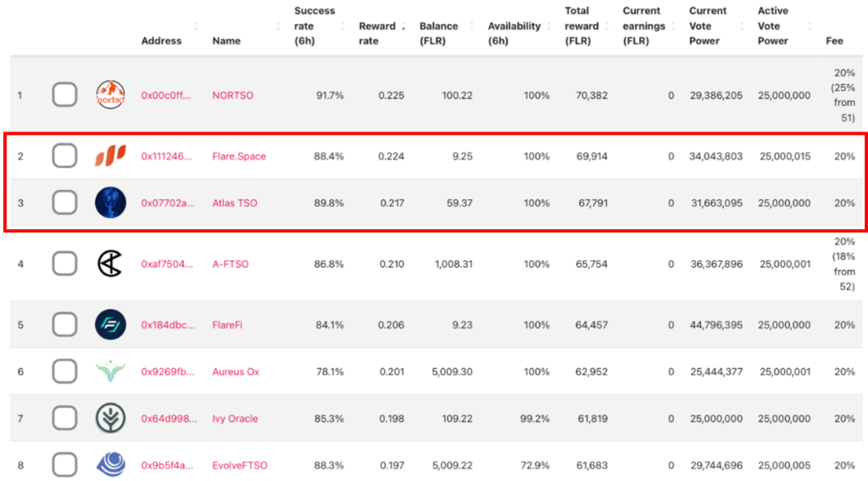
Task: Click the Flare.Space orange logo
Action: [110, 156]
